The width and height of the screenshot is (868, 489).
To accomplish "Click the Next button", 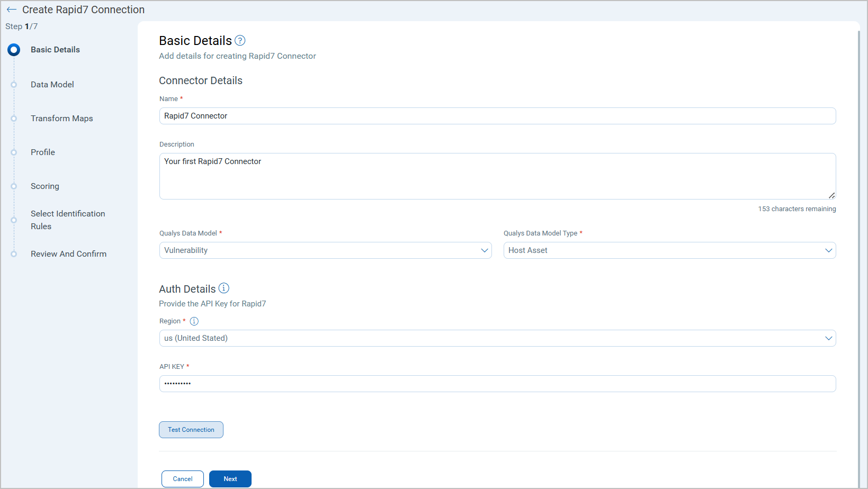I will (x=230, y=479).
